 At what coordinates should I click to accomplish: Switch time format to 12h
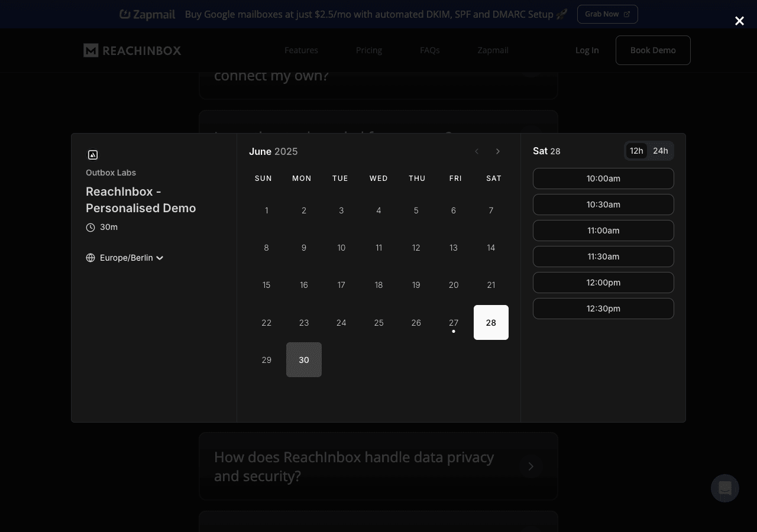pos(636,151)
